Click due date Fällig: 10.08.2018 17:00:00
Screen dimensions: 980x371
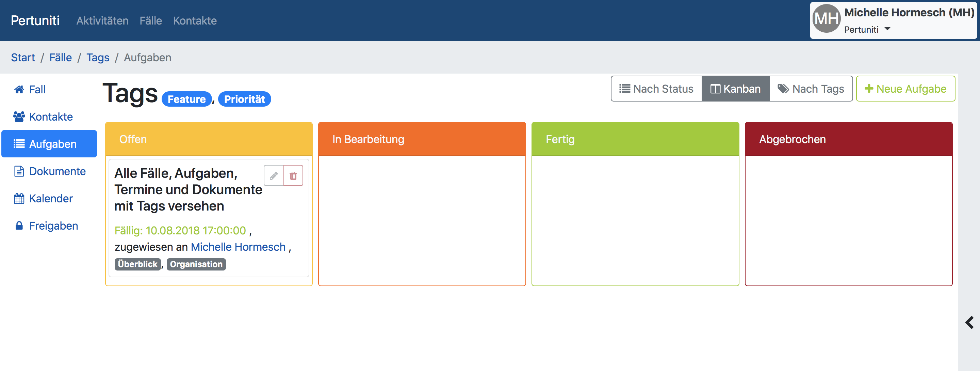(180, 231)
